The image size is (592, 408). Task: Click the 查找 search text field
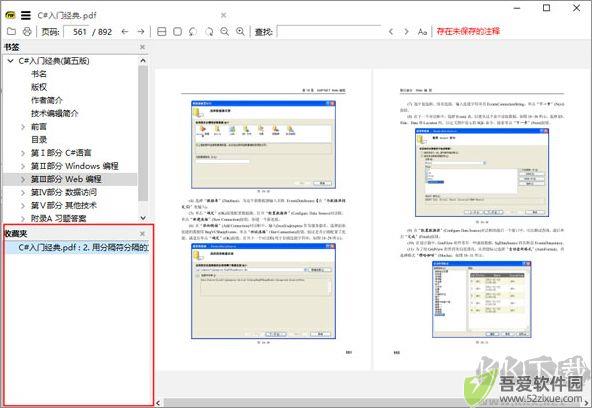(329, 32)
